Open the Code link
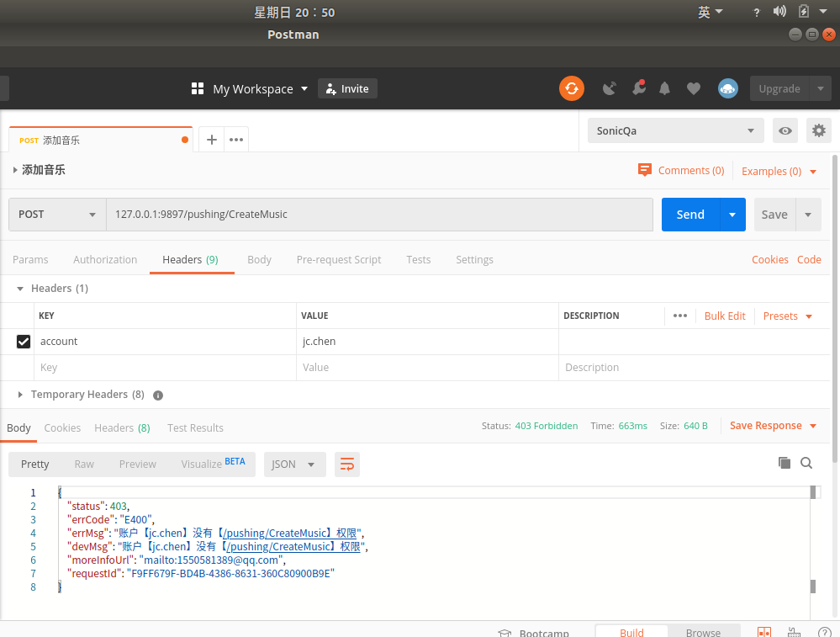The height and width of the screenshot is (637, 840). tap(809, 259)
